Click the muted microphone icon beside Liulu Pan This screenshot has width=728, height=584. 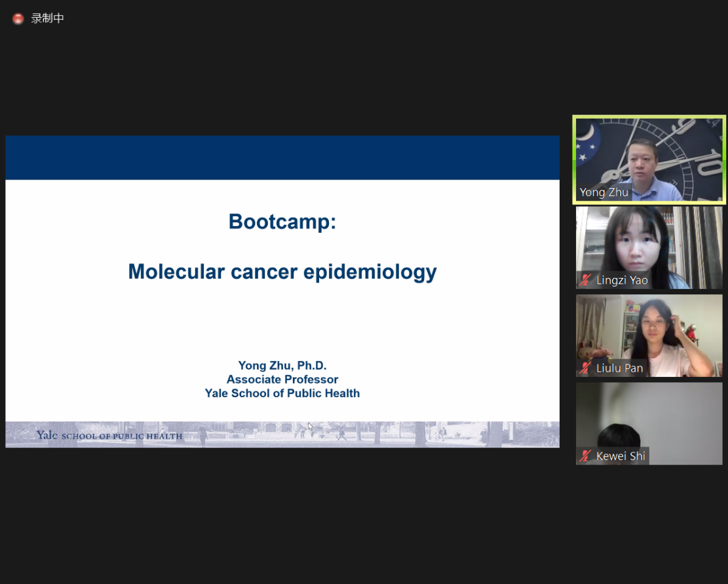click(x=585, y=368)
